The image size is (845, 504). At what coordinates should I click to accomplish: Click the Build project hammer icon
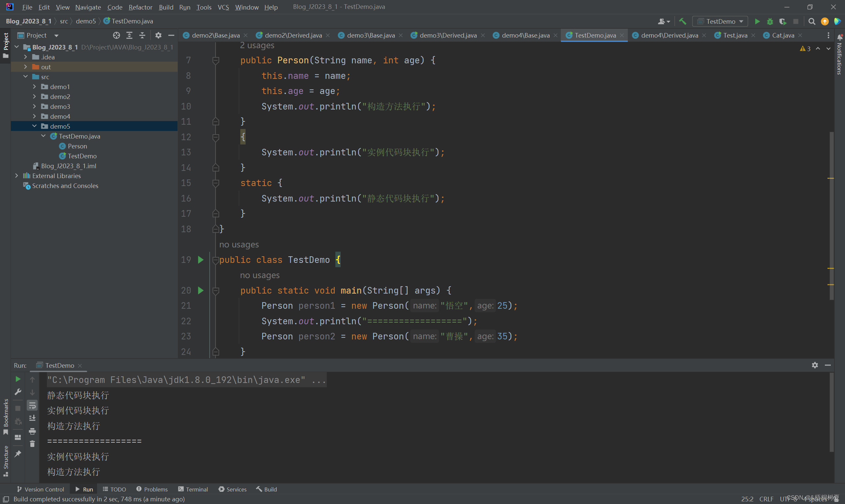(682, 21)
